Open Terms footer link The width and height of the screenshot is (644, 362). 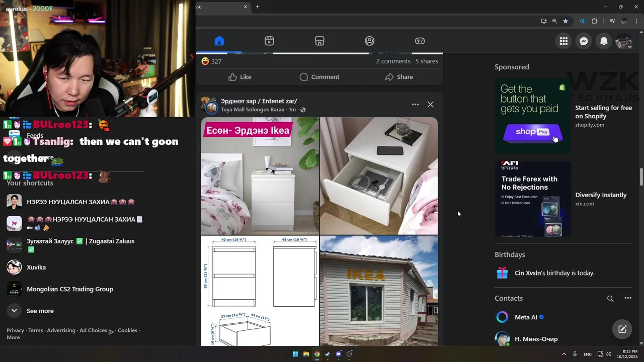click(x=35, y=330)
